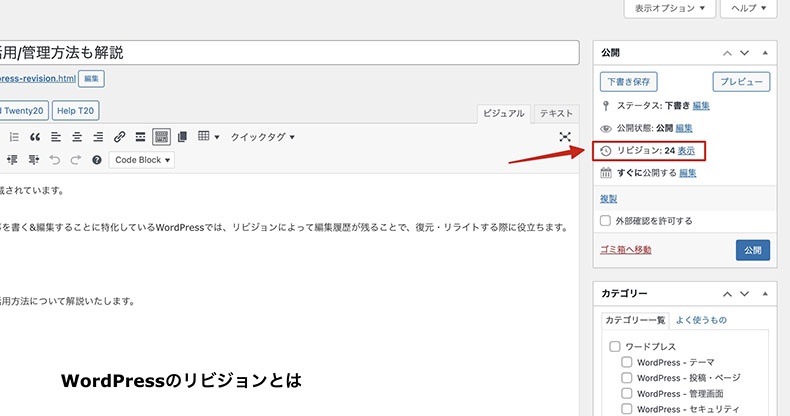This screenshot has width=790, height=416.
Task: Apply blockquote formatting with the quote icon
Action: click(x=35, y=137)
